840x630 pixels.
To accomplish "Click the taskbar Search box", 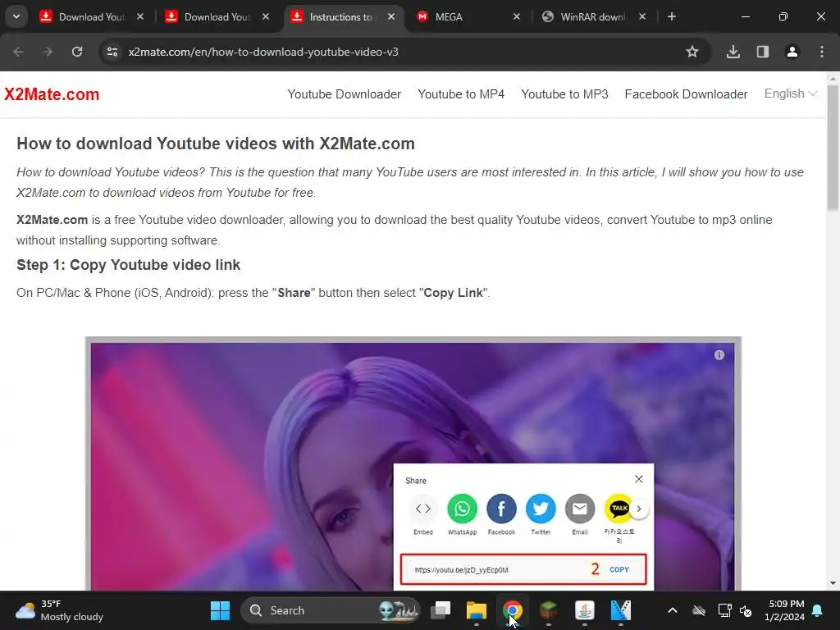I will tap(330, 610).
